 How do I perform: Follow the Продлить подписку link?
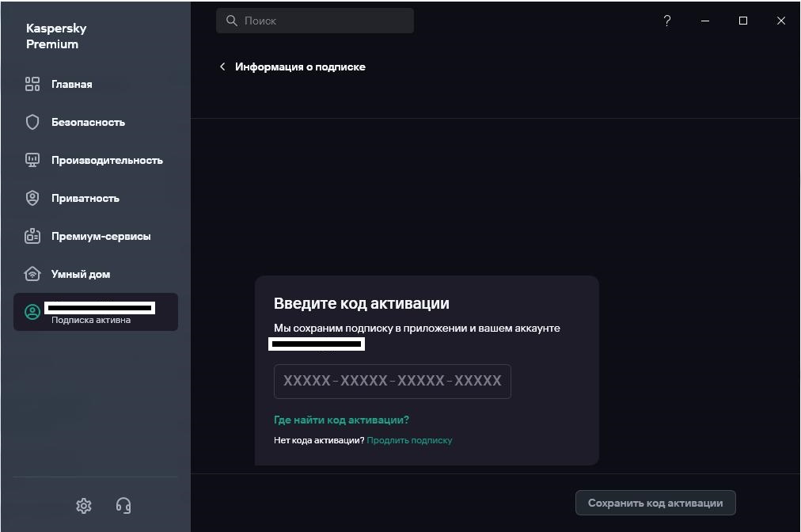pos(409,440)
